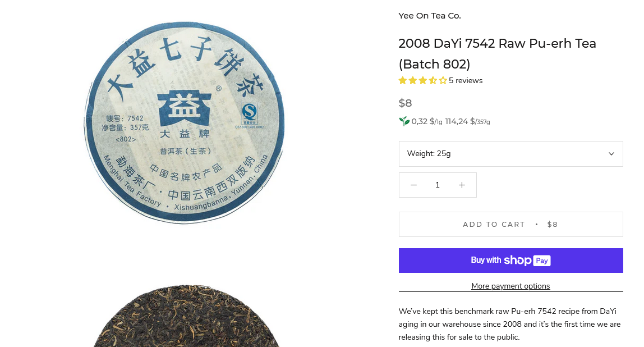Buy with Shop Pay button
Viewport: 644px width, 347px height.
[511, 261]
